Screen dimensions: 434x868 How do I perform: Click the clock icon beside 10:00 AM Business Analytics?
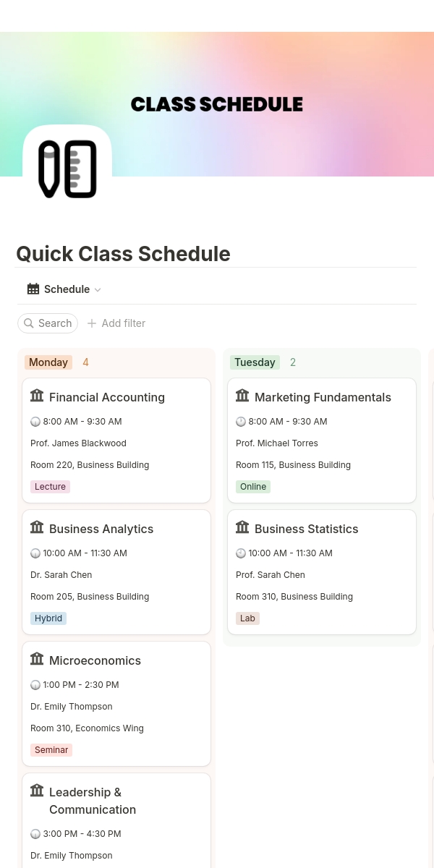(35, 553)
